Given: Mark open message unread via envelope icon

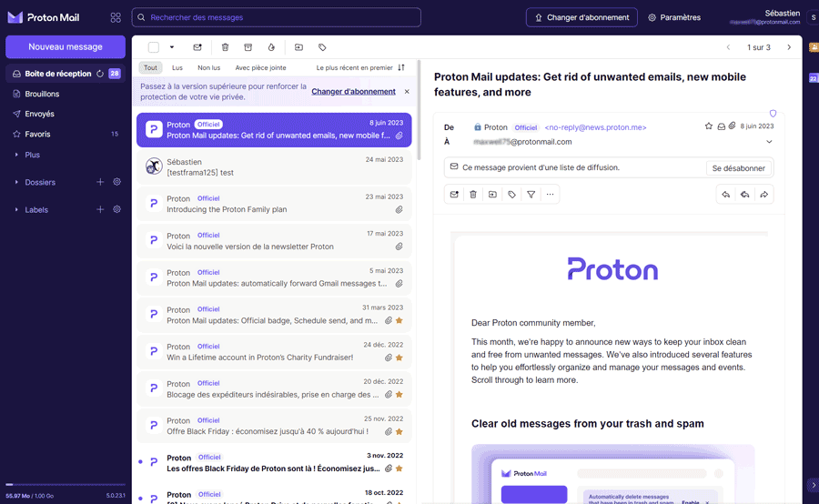Looking at the screenshot, I should (x=454, y=195).
